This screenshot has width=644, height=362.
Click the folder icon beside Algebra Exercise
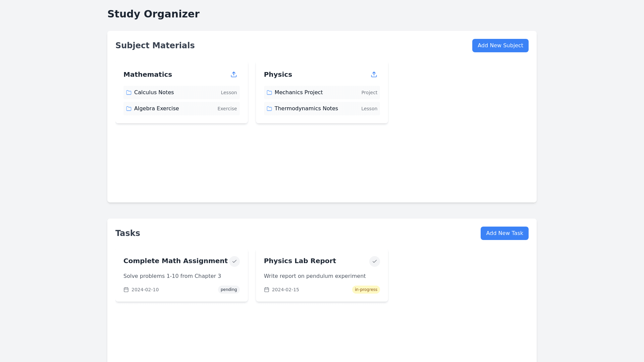tap(129, 109)
